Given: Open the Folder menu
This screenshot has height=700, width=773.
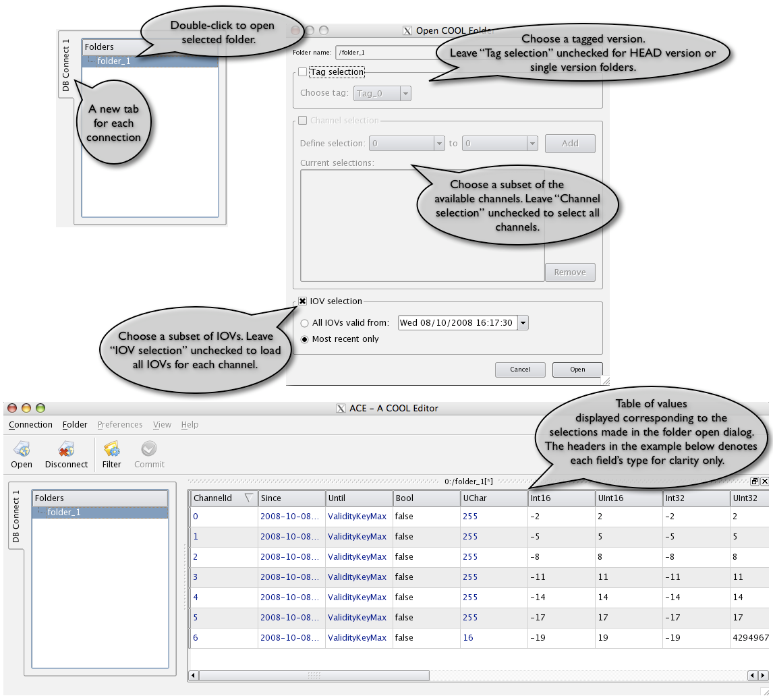Looking at the screenshot, I should (75, 424).
